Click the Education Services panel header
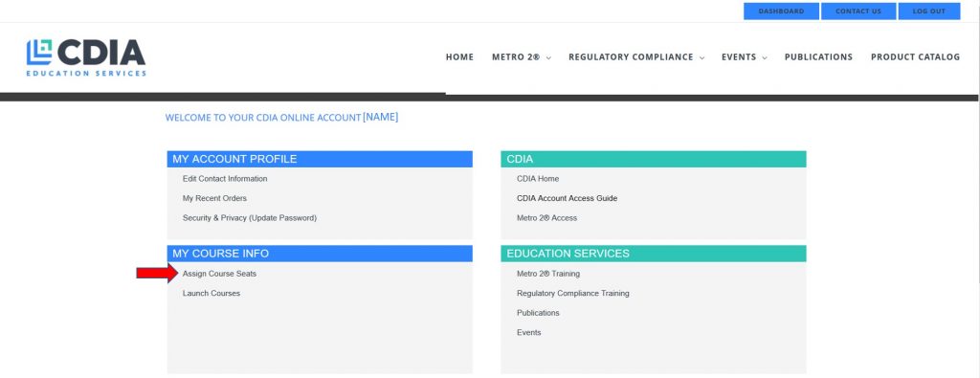This screenshot has width=980, height=378. tap(653, 254)
